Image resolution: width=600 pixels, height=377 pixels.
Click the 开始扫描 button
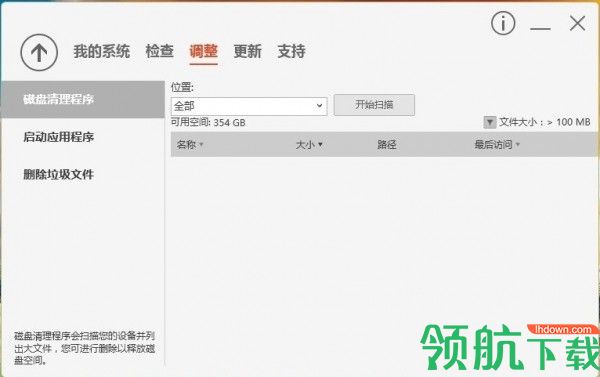tap(374, 105)
